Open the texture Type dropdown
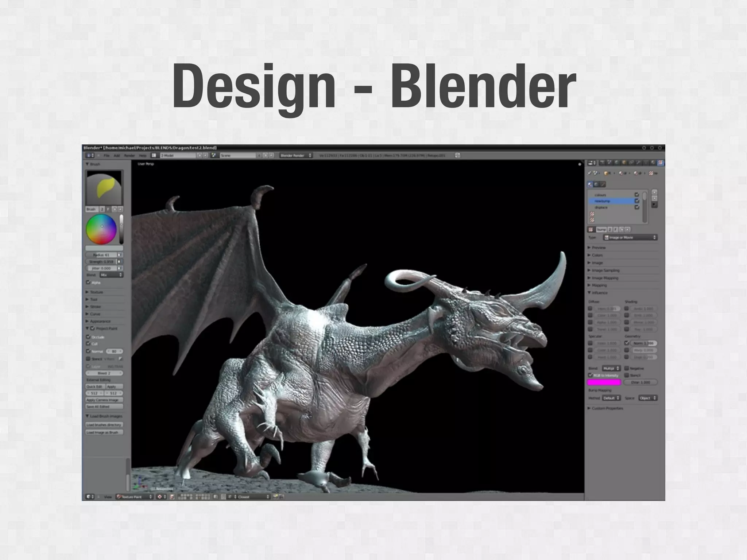Viewport: 747px width, 560px height. click(x=630, y=237)
